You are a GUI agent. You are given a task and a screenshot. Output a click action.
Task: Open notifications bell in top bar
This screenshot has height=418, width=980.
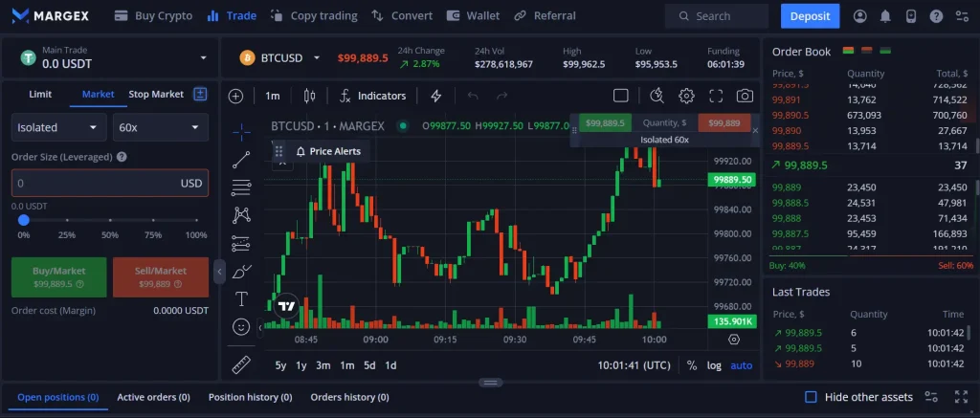coord(885,16)
